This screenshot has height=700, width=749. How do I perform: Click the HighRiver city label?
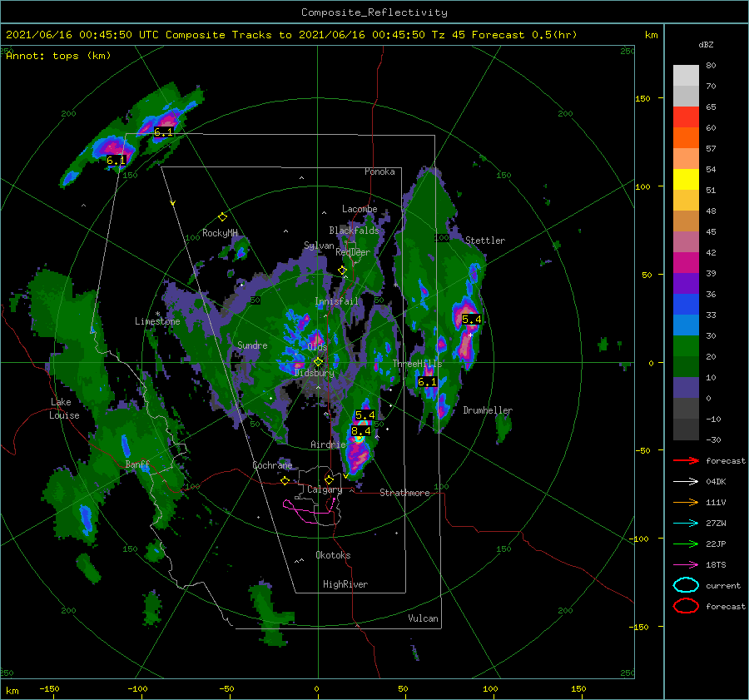coord(345,584)
